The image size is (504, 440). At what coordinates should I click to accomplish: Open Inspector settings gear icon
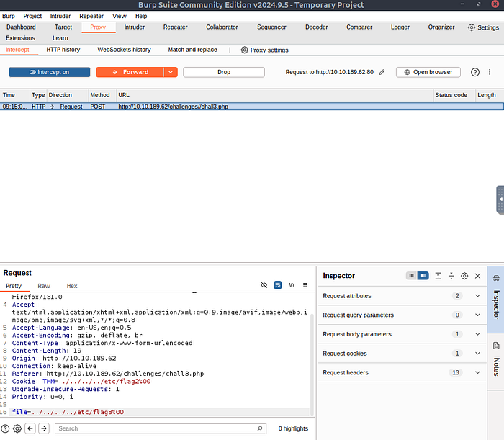(x=464, y=276)
